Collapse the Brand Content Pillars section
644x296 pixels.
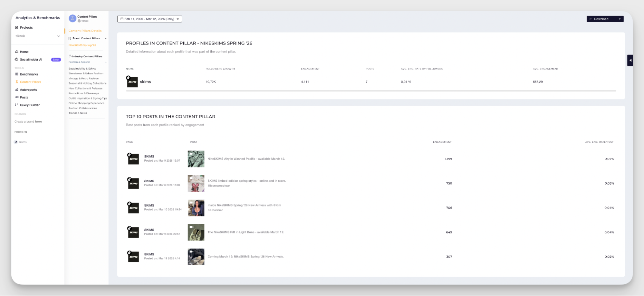(105, 38)
